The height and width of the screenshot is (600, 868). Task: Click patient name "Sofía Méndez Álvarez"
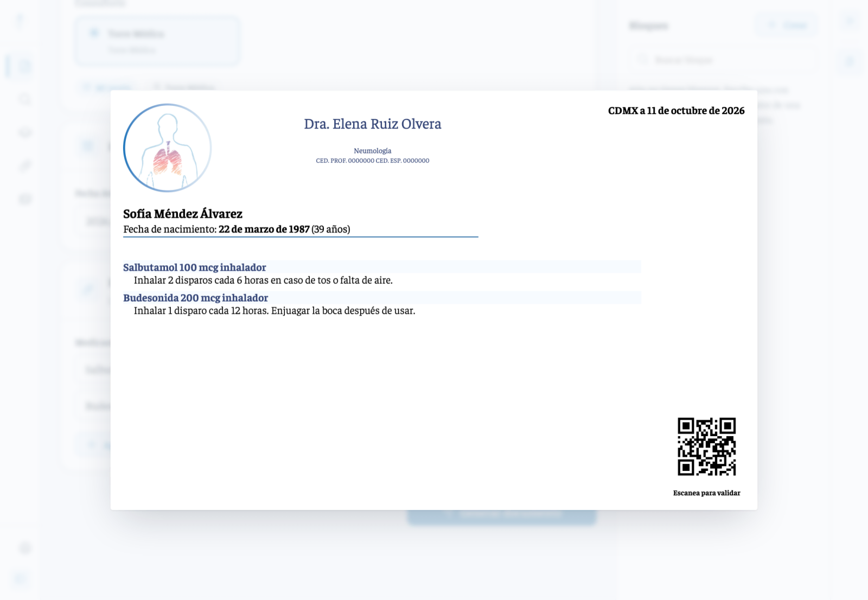[183, 214]
